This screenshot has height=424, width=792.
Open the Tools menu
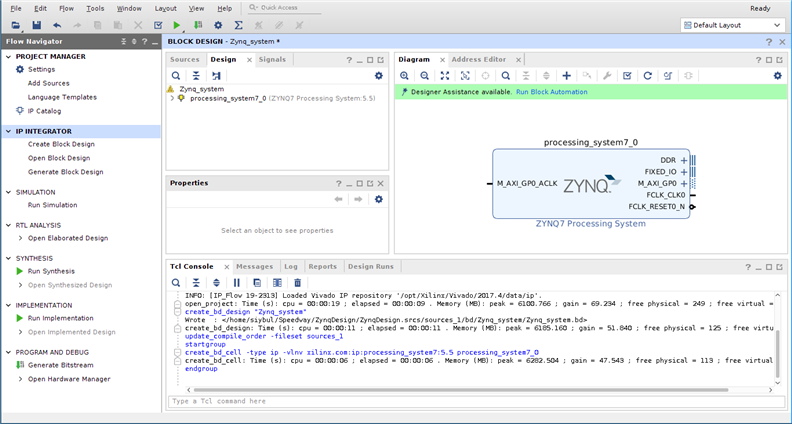click(95, 8)
